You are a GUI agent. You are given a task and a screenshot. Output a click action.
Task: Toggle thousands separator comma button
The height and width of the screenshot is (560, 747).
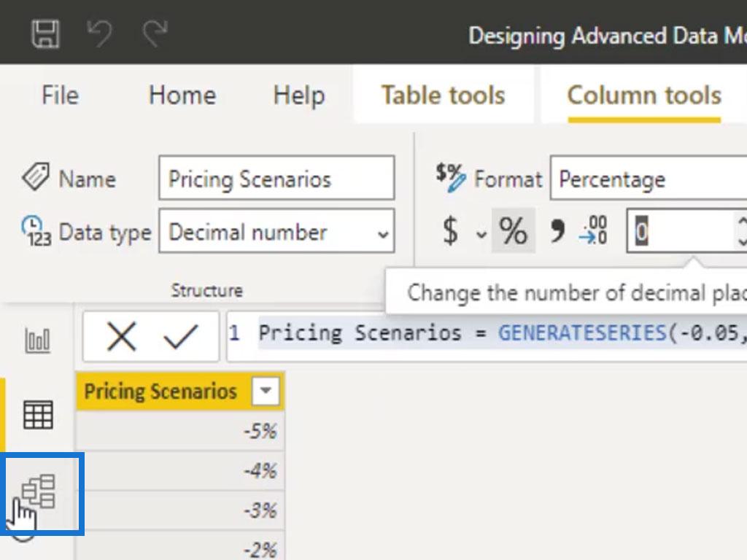[x=557, y=232]
